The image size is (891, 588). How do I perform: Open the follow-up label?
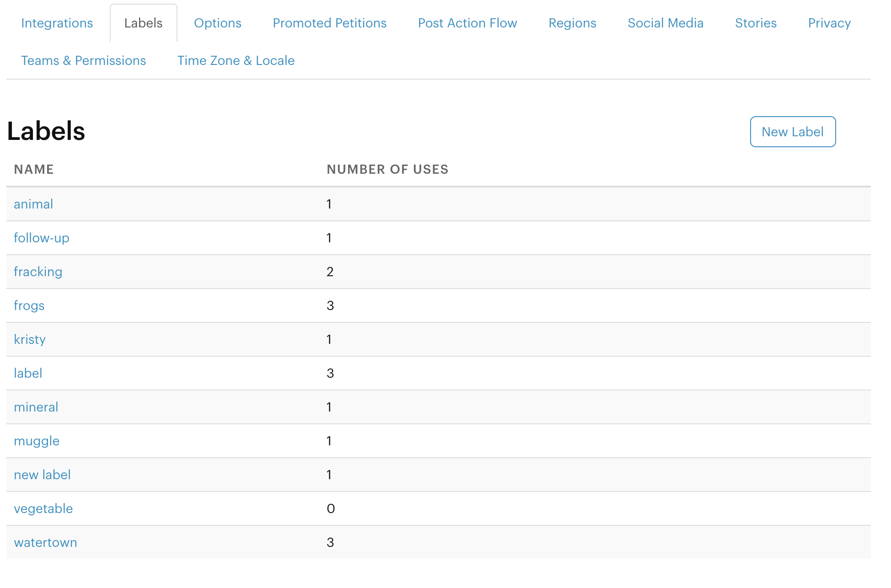42,238
